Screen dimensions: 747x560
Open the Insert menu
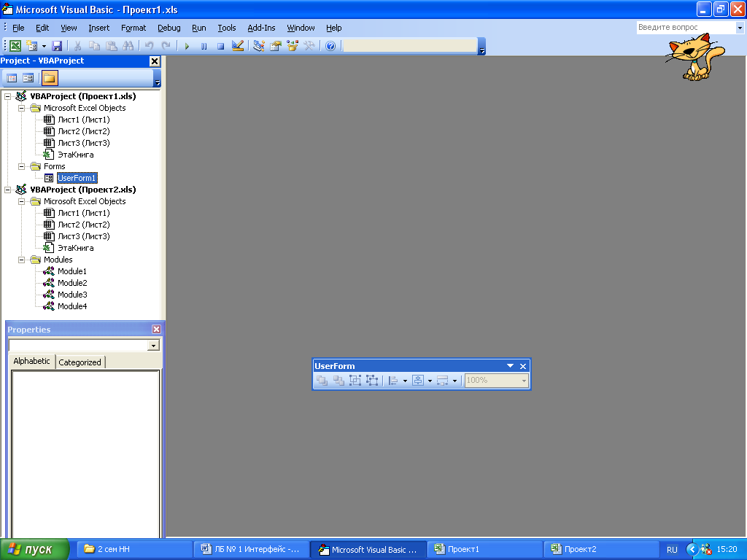click(x=98, y=28)
